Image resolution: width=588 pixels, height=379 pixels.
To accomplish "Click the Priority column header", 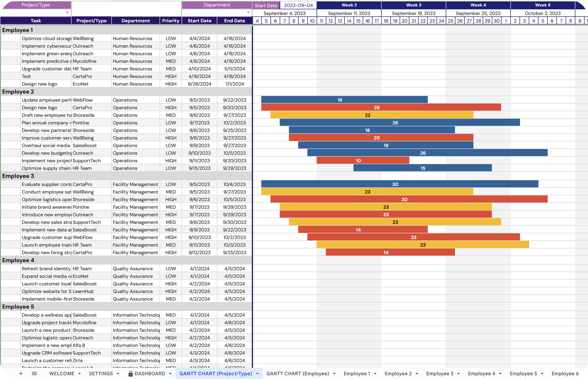I will click(x=171, y=21).
